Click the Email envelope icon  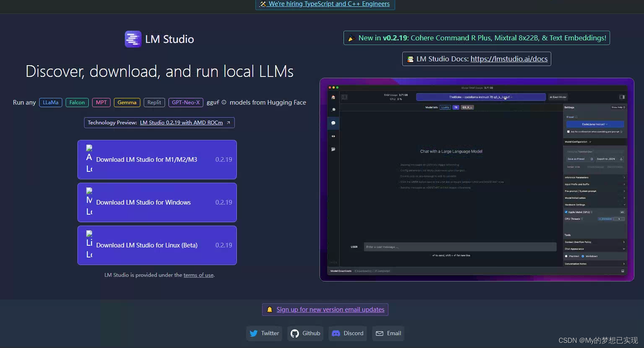[x=380, y=333]
